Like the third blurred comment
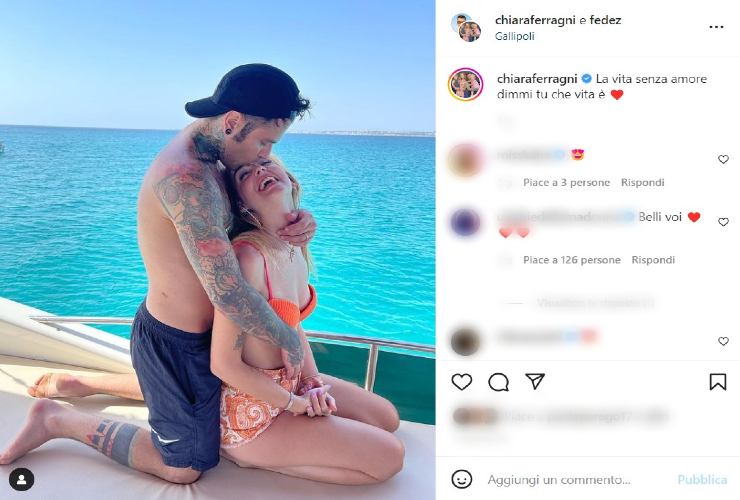 pos(723,341)
